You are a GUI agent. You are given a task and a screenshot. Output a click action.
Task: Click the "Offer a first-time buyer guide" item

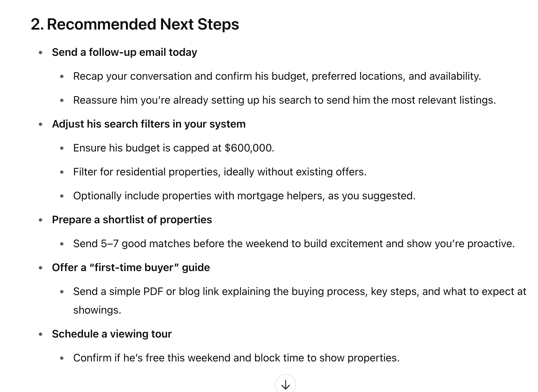pyautogui.click(x=131, y=267)
